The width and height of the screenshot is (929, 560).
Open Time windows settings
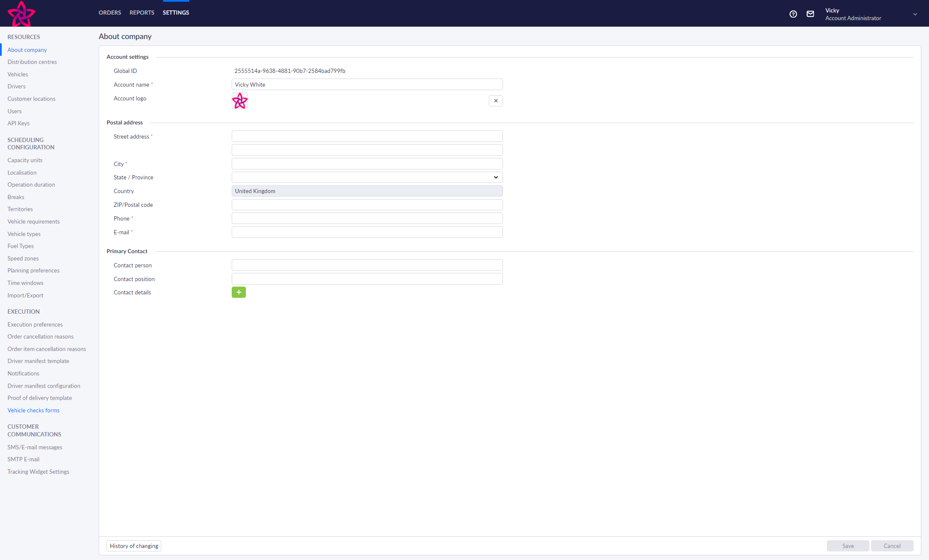(25, 283)
